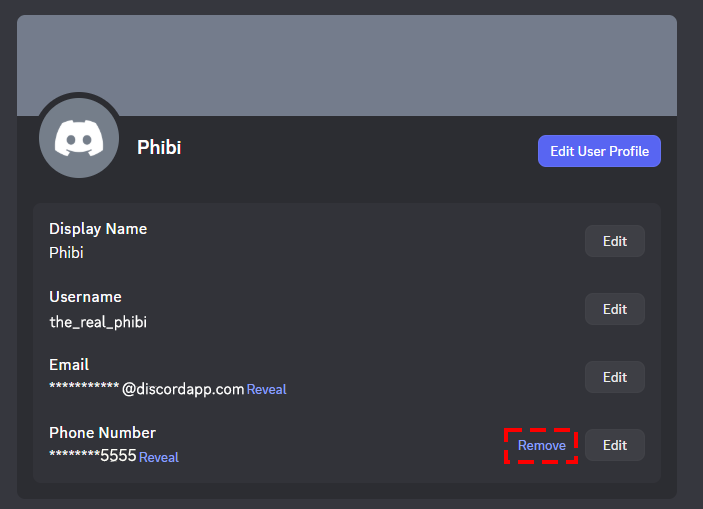Click the Username label heading
The image size is (703, 509).
(x=85, y=297)
